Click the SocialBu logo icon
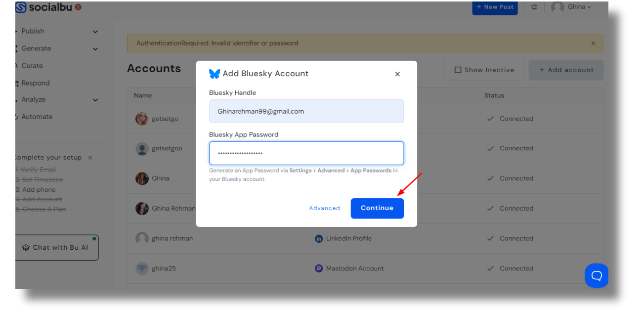The width and height of the screenshot is (644, 312). pyautogui.click(x=21, y=7)
